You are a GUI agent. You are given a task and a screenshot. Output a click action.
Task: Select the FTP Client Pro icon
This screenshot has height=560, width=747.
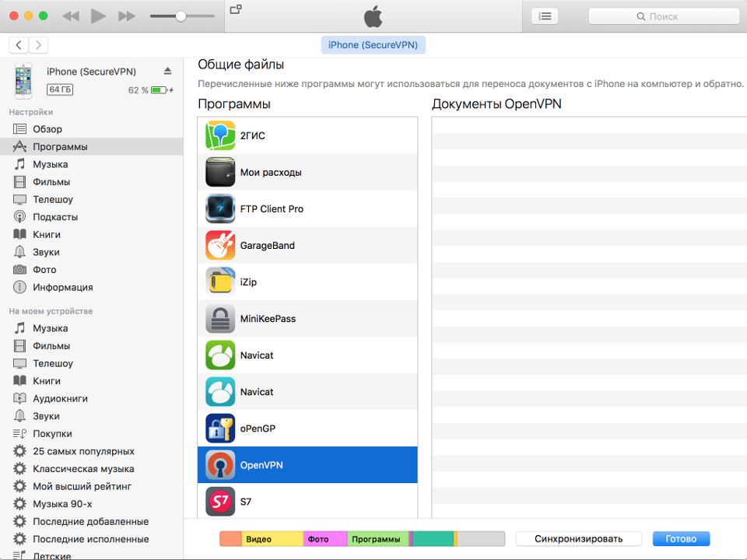[x=220, y=209]
